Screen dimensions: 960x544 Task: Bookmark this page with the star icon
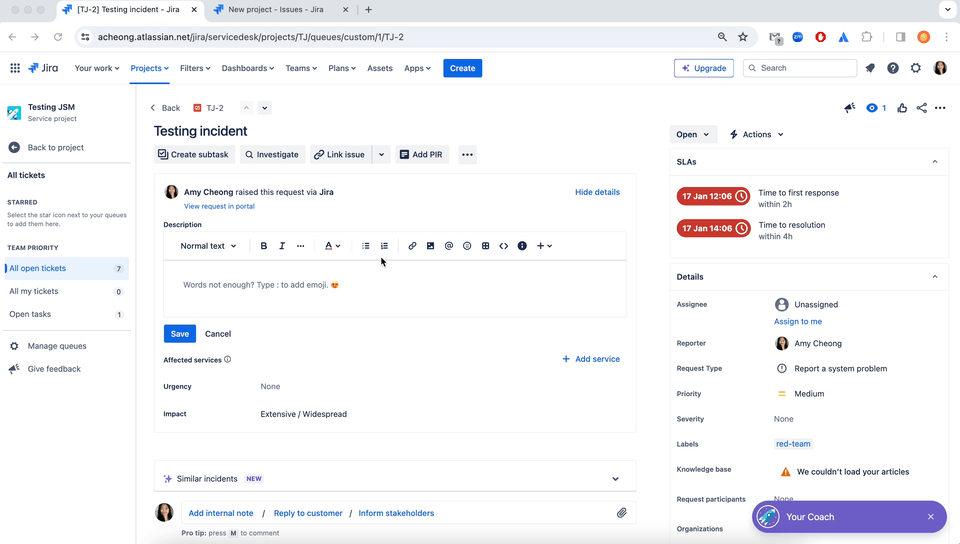pos(743,37)
